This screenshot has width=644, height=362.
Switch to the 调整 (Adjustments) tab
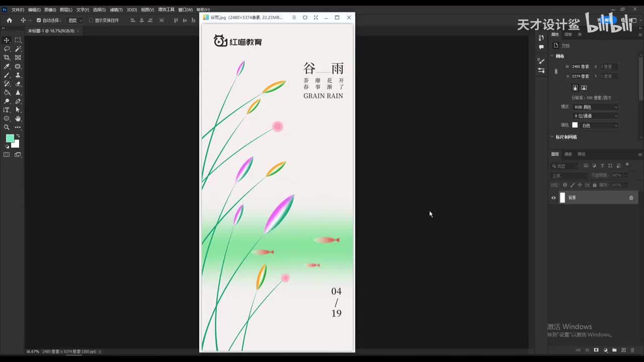tap(568, 34)
